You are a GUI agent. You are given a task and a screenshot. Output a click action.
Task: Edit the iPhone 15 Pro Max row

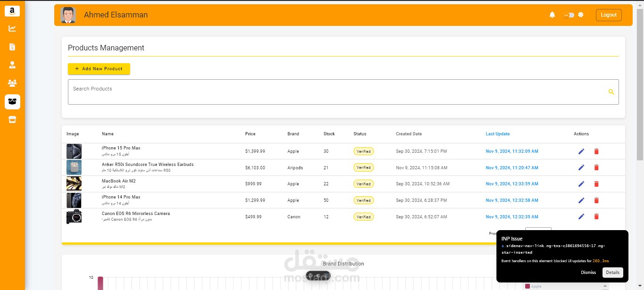point(581,151)
